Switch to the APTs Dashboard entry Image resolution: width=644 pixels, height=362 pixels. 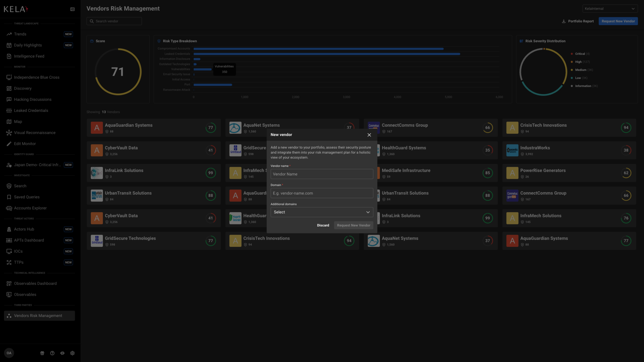29,240
